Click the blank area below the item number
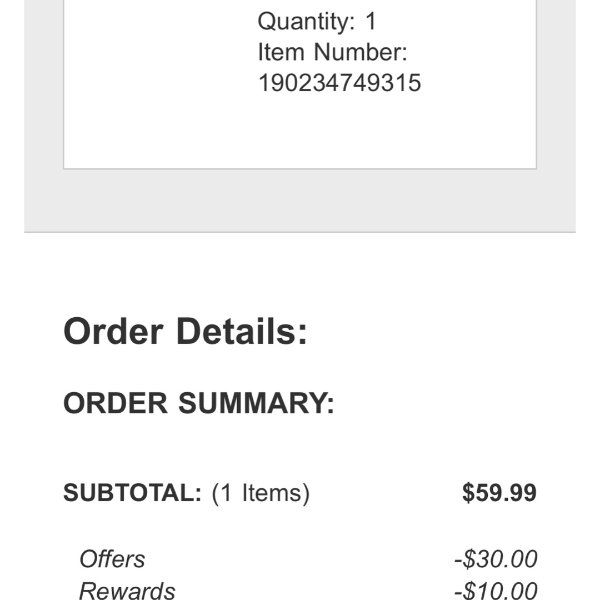 339,130
